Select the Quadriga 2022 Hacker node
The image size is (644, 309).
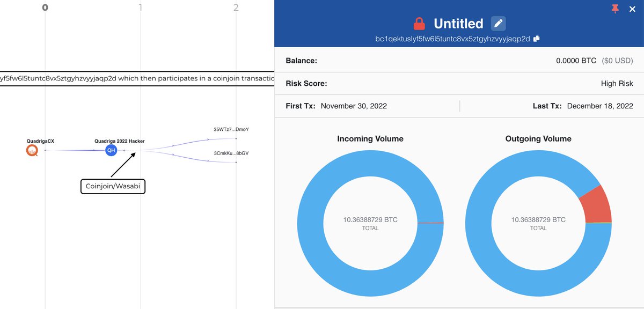point(111,150)
